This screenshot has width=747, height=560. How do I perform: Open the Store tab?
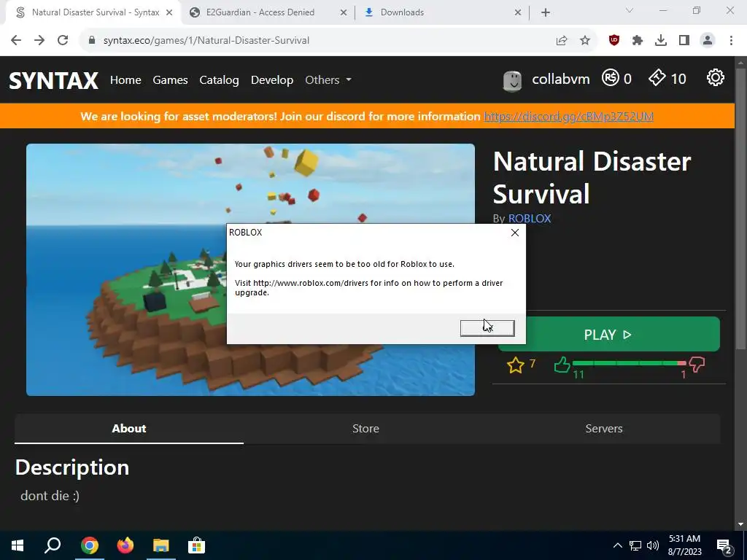pyautogui.click(x=365, y=429)
